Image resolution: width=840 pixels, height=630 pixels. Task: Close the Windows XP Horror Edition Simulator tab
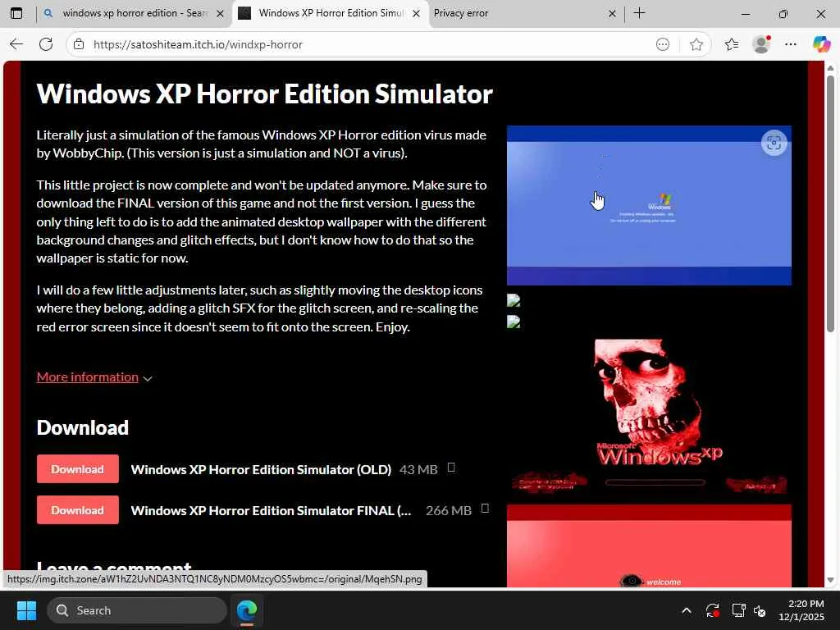416,14
